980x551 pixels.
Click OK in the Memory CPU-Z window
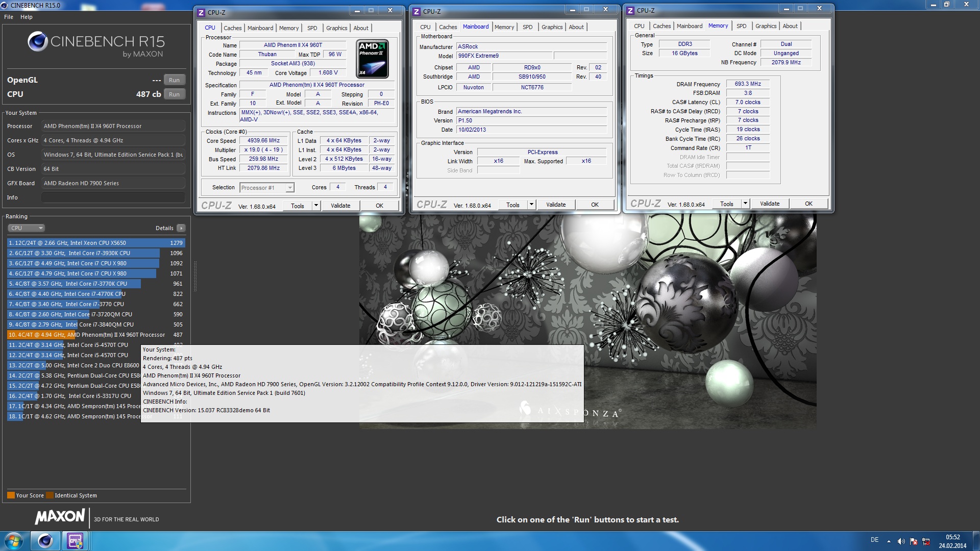[x=809, y=204]
